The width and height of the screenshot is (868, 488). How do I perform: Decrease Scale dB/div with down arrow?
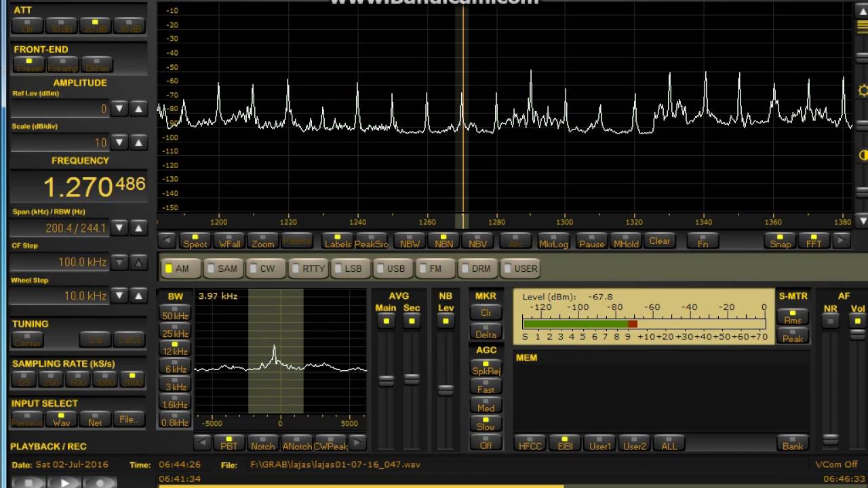(x=119, y=142)
